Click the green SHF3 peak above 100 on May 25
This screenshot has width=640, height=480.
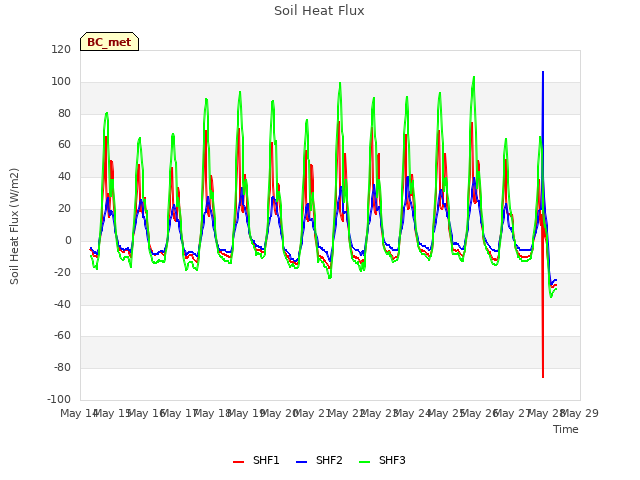pyautogui.click(x=474, y=77)
